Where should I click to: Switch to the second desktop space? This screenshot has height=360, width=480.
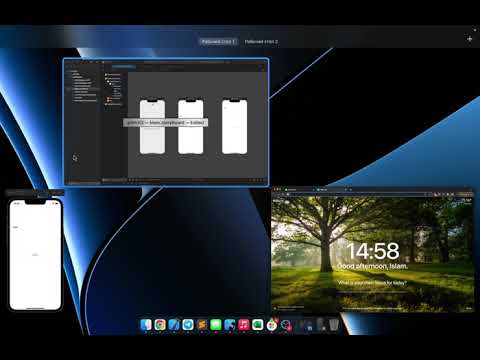click(x=261, y=42)
